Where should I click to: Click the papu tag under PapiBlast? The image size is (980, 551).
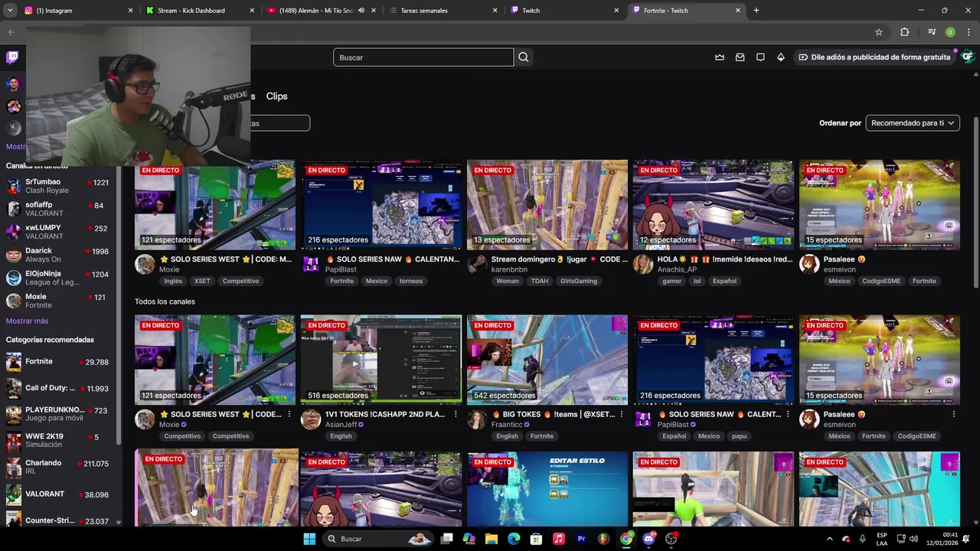pyautogui.click(x=739, y=436)
